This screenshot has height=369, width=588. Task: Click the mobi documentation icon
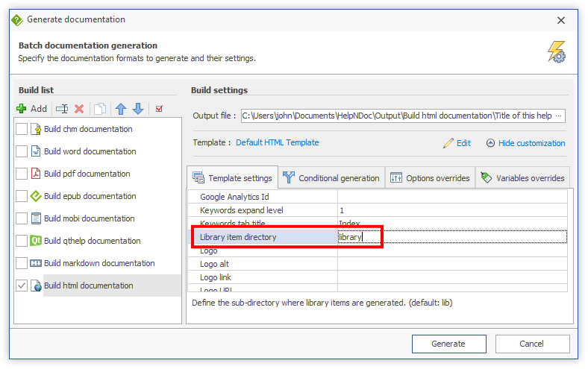[x=36, y=218]
